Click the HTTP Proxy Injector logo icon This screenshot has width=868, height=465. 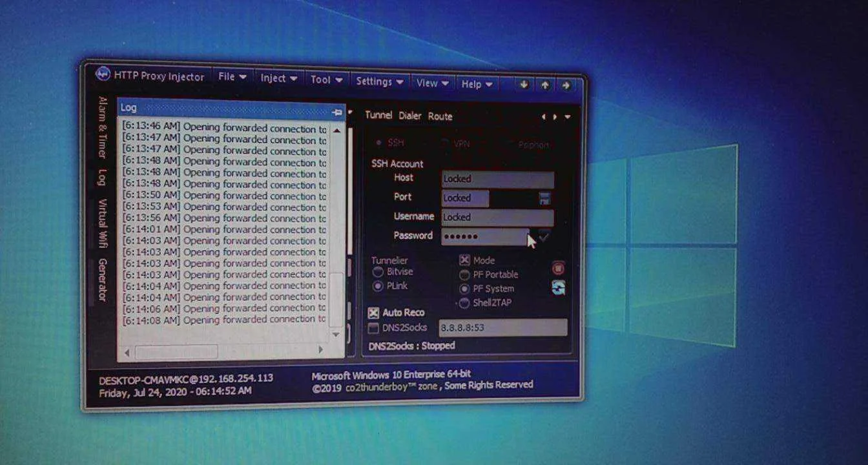[x=103, y=74]
